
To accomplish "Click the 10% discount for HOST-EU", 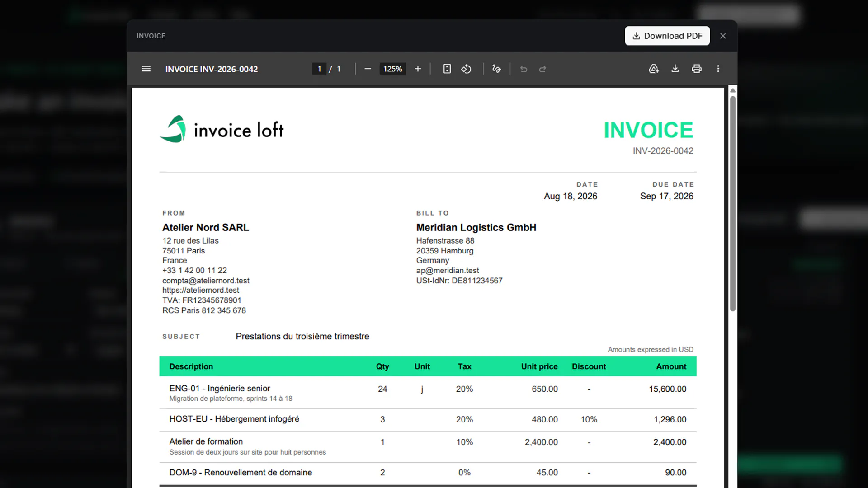I will 589,419.
